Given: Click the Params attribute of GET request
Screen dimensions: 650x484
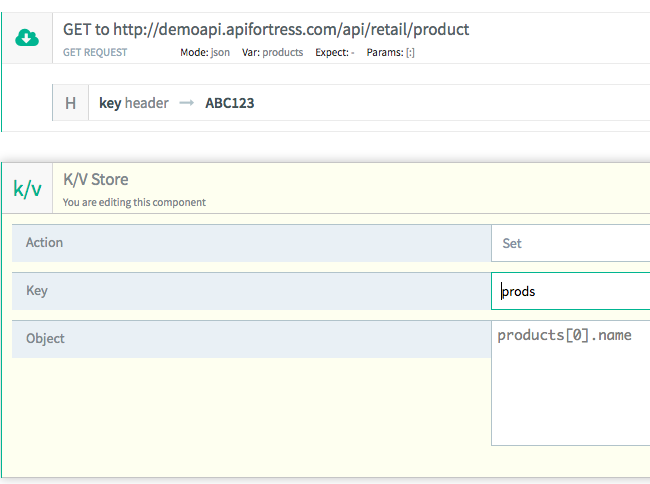Looking at the screenshot, I should pyautogui.click(x=390, y=52).
